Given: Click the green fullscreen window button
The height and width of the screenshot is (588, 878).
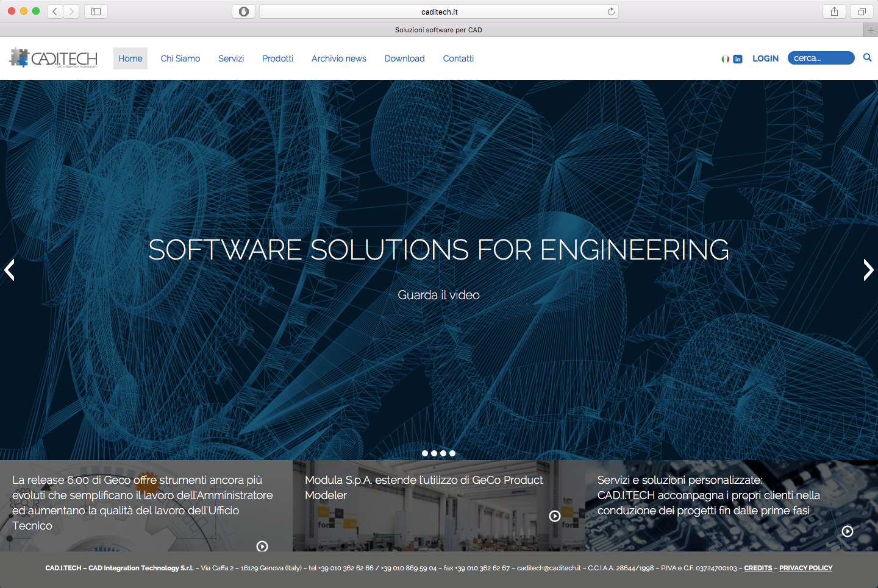Looking at the screenshot, I should point(36,11).
